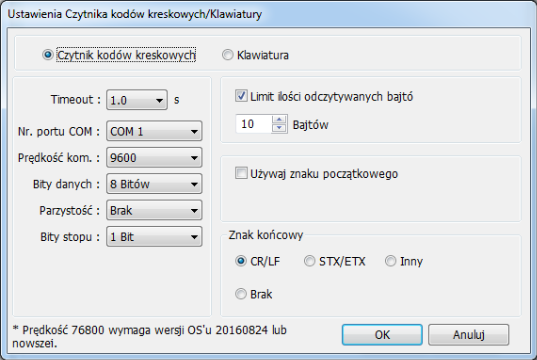537x360 pixels.
Task: Enable Używaj znaku początkowego checkbox
Action: 241,173
